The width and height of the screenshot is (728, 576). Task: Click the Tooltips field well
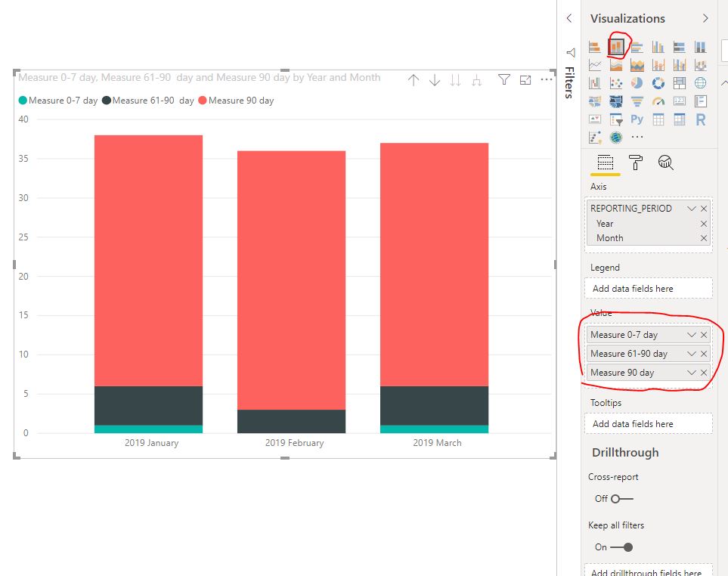coord(648,424)
